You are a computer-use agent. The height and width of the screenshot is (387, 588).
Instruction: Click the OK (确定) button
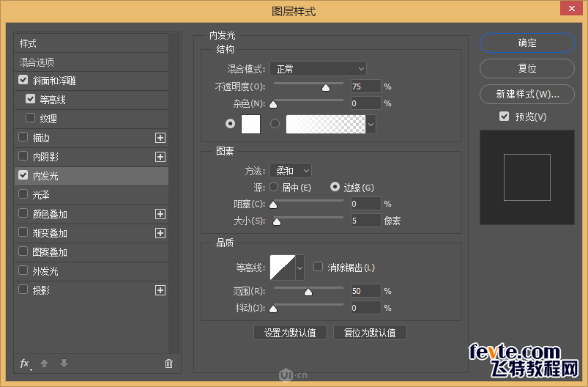527,43
